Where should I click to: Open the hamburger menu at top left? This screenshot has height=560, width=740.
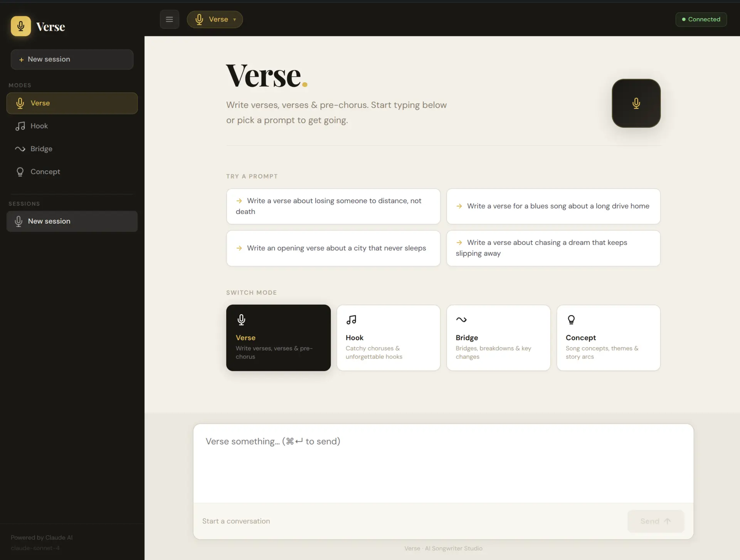pos(170,19)
